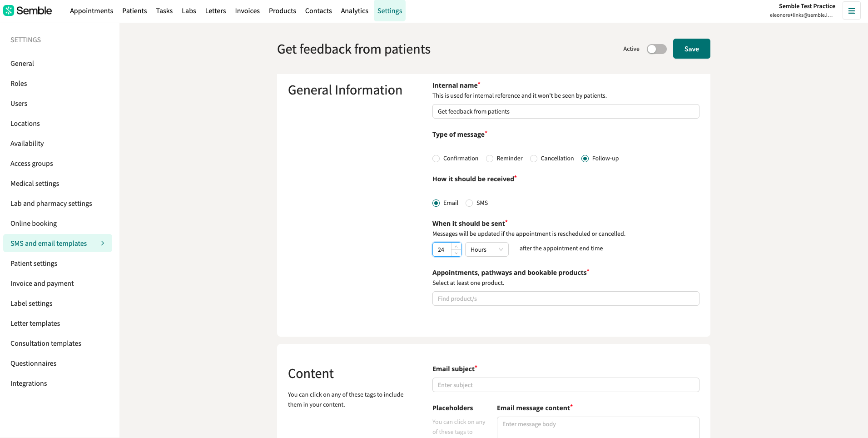Open Users settings
Image resolution: width=868 pixels, height=438 pixels.
[19, 104]
